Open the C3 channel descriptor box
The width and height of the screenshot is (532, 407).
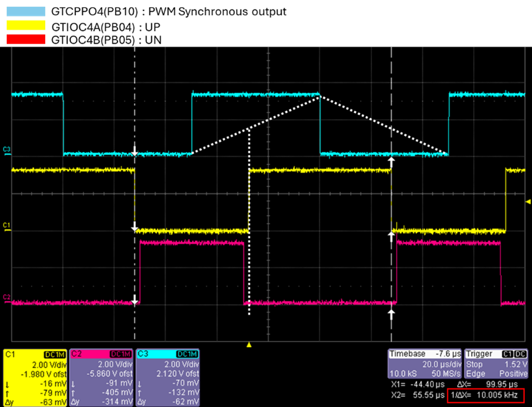pos(167,377)
